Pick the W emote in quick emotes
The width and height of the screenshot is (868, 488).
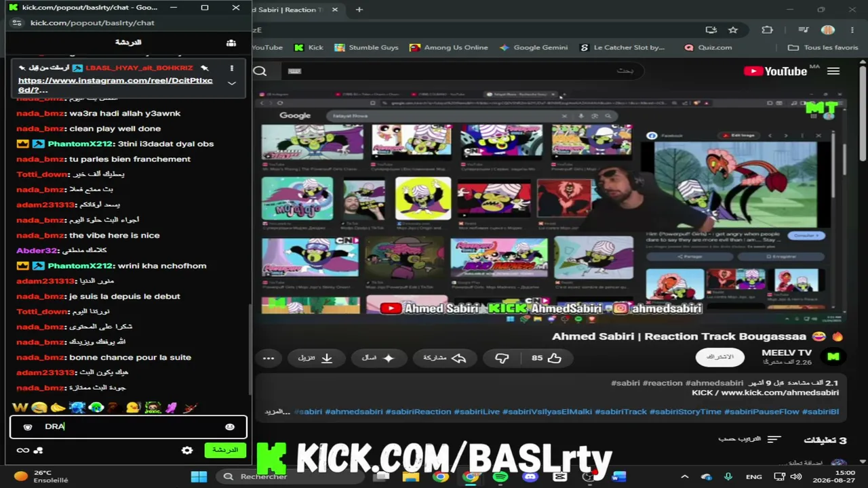click(x=20, y=407)
